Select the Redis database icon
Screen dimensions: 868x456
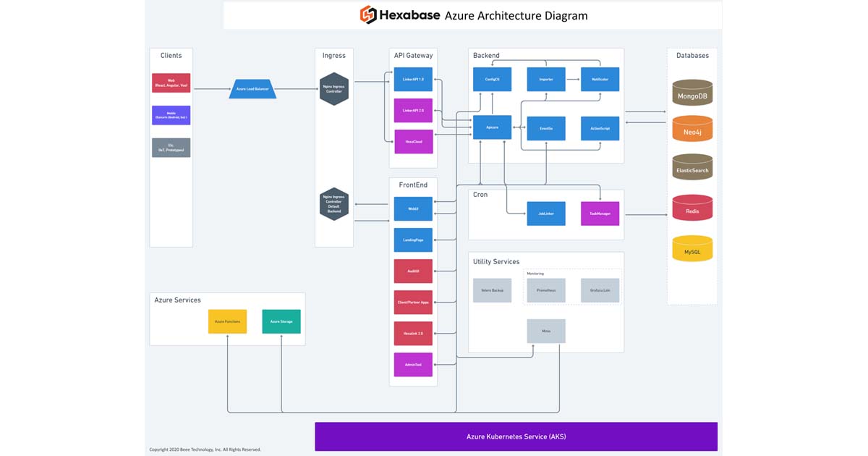(x=692, y=208)
